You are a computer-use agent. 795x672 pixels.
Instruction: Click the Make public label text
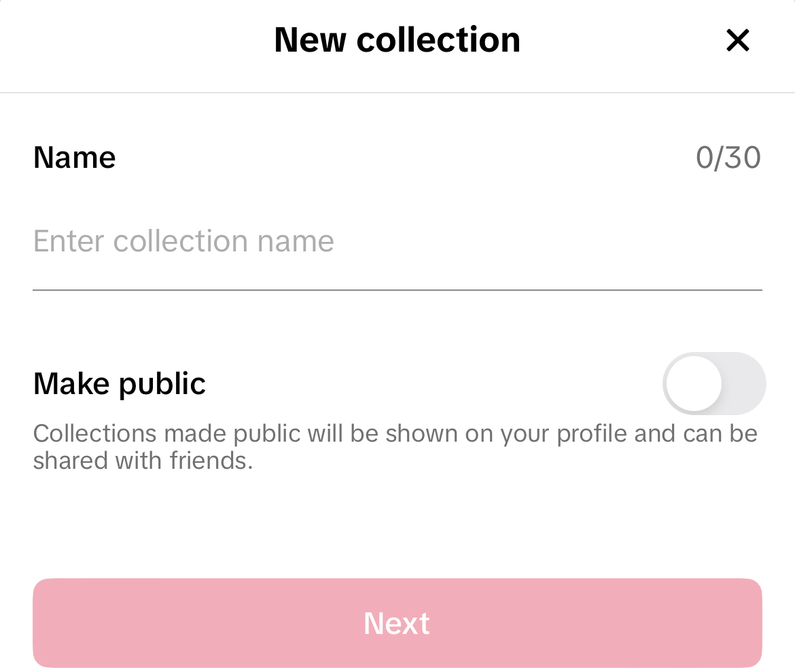[120, 383]
